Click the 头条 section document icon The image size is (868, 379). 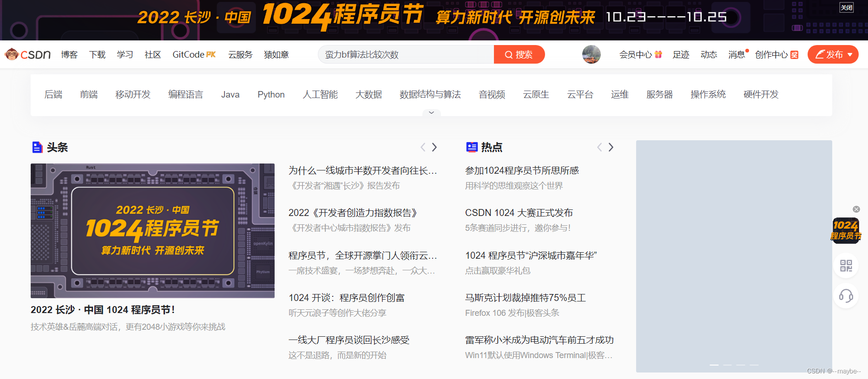37,147
